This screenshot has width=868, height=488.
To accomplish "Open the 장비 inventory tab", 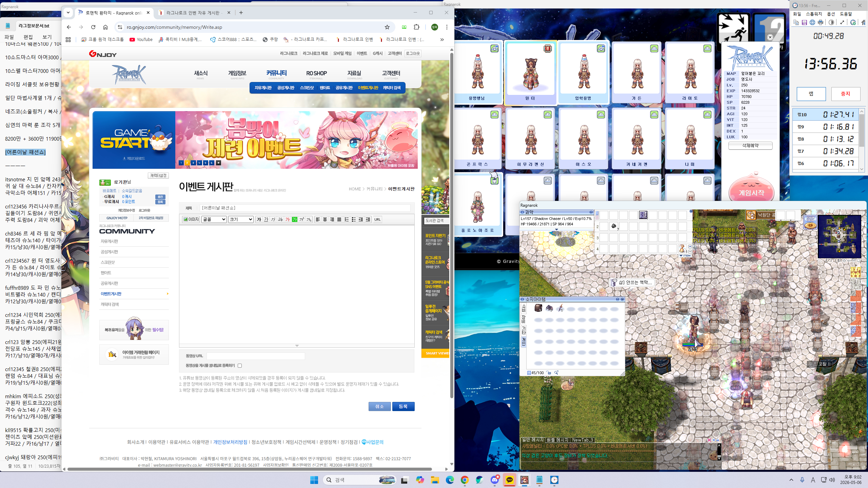I will 524,319.
